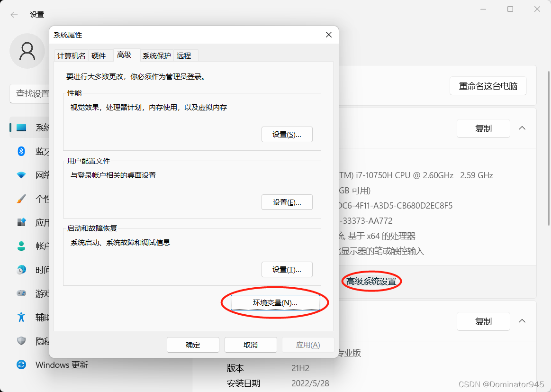Viewport: 551px width, 392px height.
Task: Open Privacy shield icon in sidebar
Action: coord(21,341)
